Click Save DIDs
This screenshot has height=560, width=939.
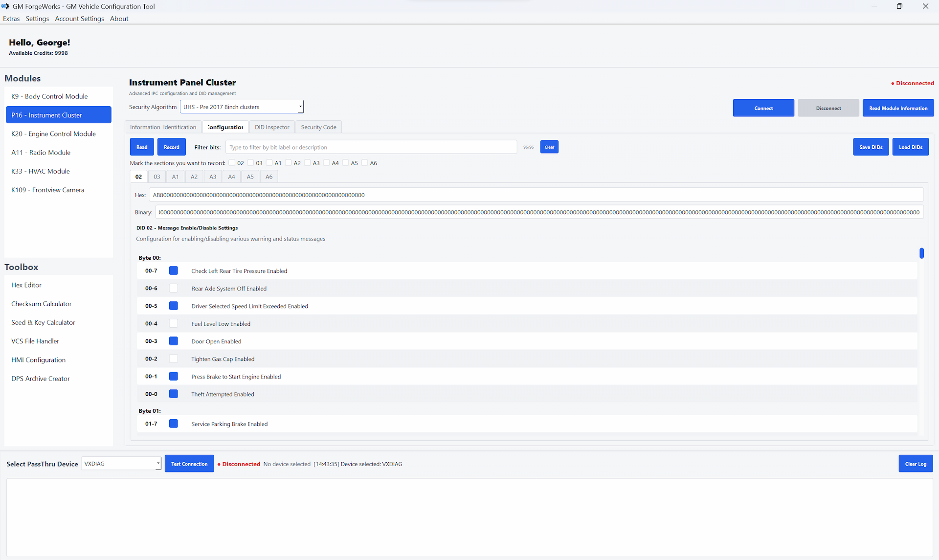coord(871,147)
